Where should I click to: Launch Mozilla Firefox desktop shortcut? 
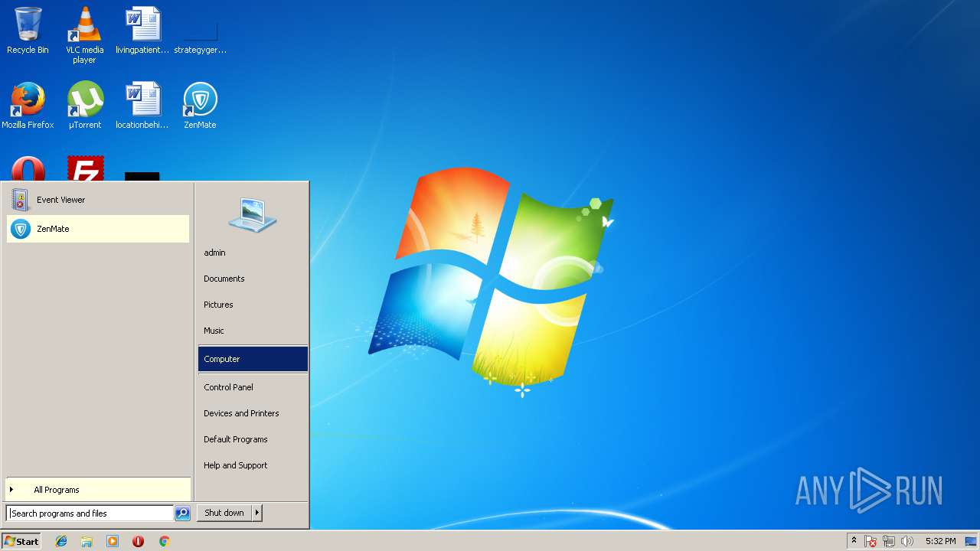(28, 106)
